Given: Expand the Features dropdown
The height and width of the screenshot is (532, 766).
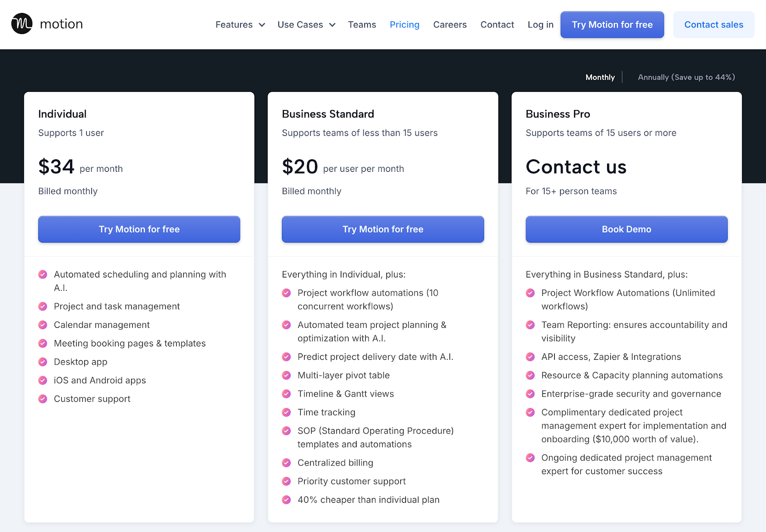Looking at the screenshot, I should coord(239,24).
